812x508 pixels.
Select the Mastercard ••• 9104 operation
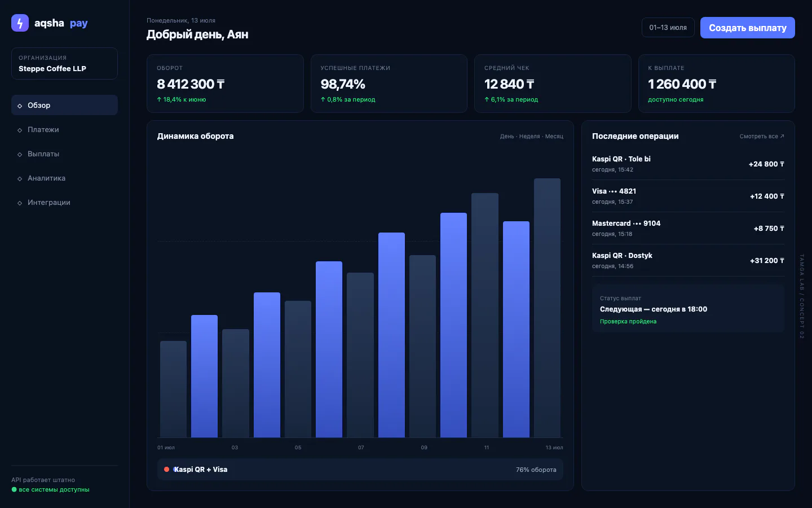[688, 229]
